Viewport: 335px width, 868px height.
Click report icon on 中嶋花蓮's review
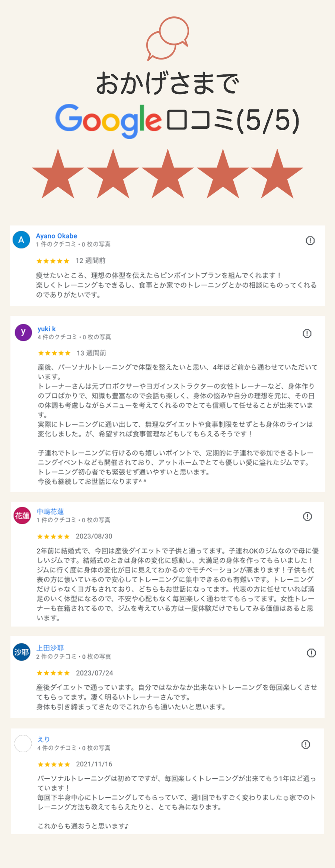point(307,516)
